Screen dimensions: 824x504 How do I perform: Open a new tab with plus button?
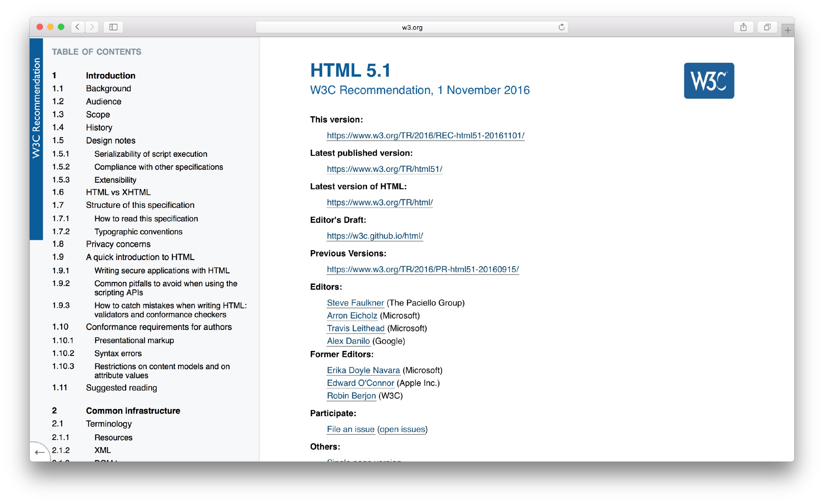coord(788,31)
